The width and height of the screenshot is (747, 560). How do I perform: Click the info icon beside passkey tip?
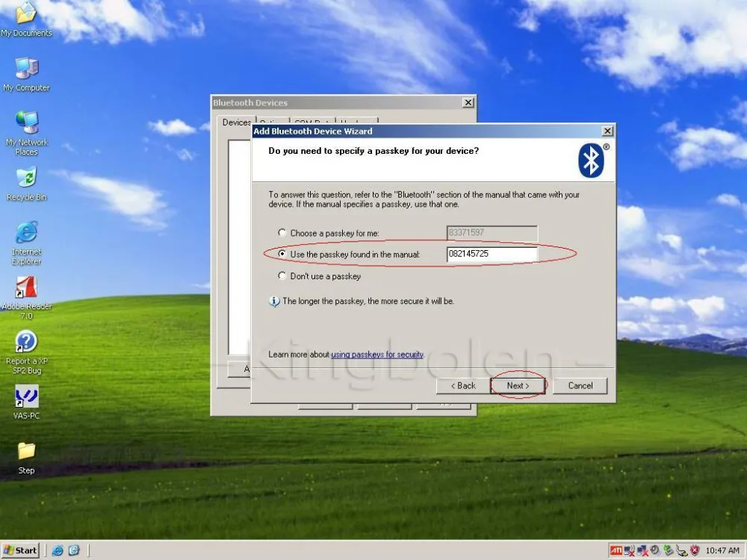pyautogui.click(x=274, y=301)
